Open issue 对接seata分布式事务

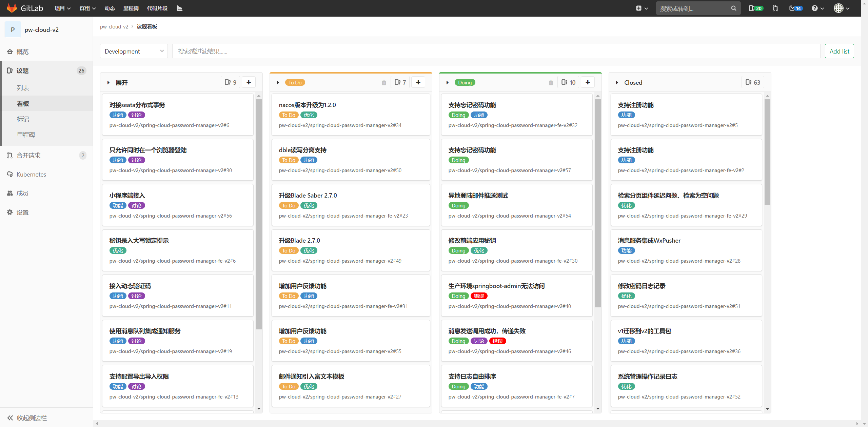click(x=137, y=105)
